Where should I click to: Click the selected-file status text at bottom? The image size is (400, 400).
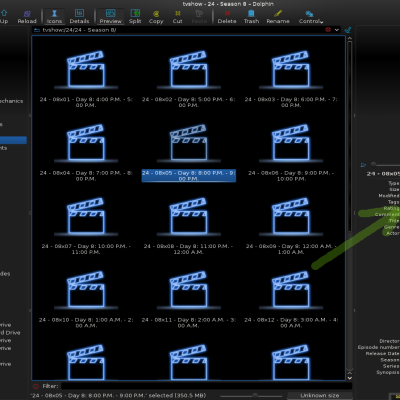pyautogui.click(x=118, y=396)
